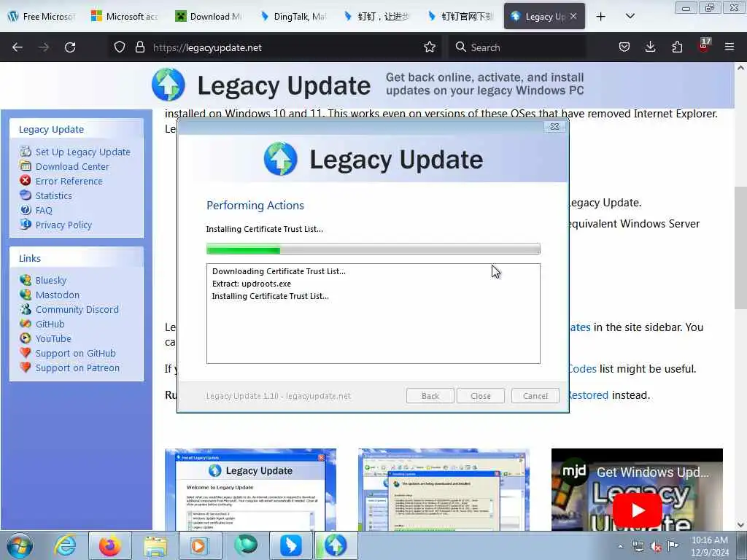Open the extension badge showing 17
This screenshot has height=560, width=747.
click(x=704, y=46)
